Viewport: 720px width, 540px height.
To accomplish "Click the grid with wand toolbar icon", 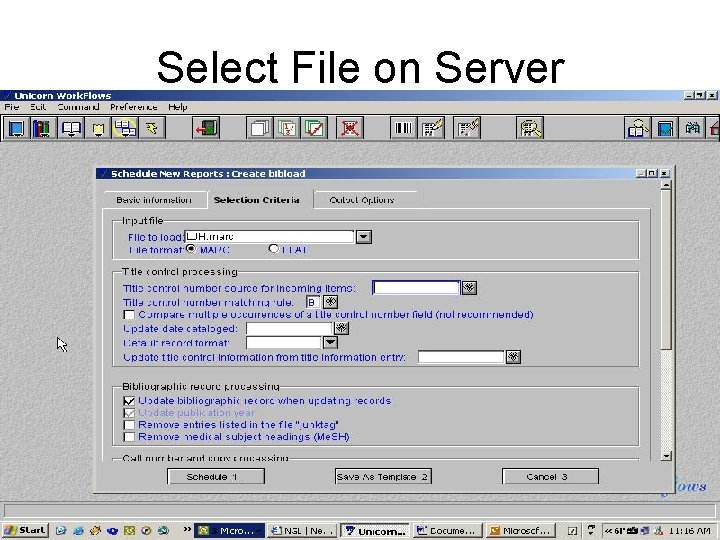I will [467, 128].
